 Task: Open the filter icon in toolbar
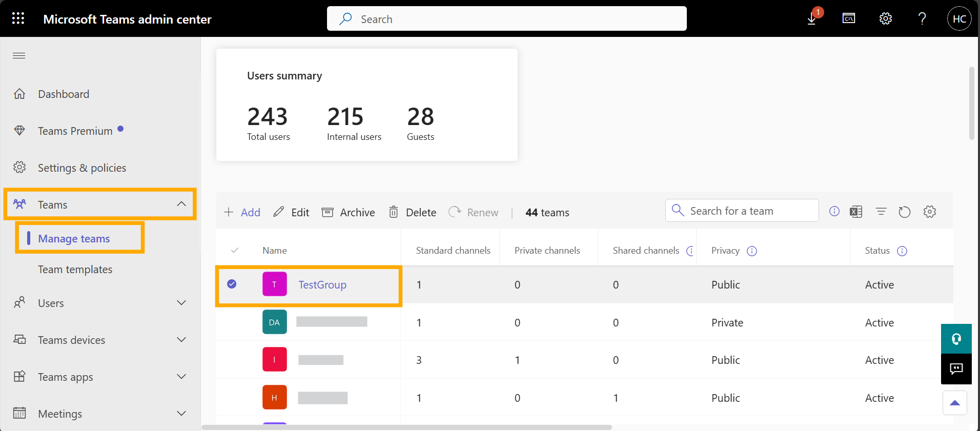pyautogui.click(x=881, y=212)
